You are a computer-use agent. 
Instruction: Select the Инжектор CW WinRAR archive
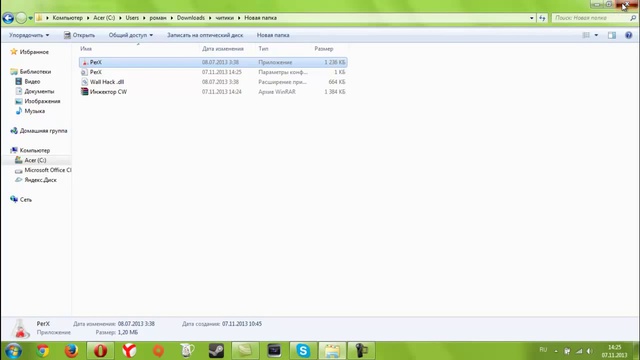[x=213, y=92]
